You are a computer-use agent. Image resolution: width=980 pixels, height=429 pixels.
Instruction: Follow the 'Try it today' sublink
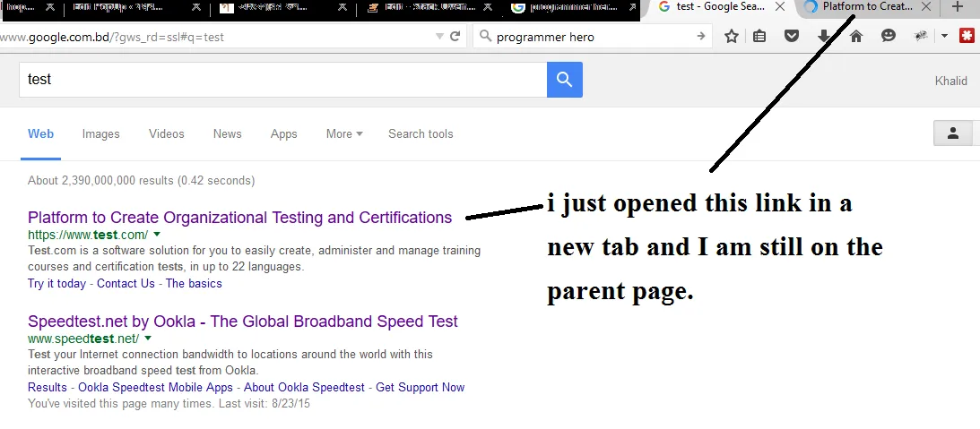56,283
